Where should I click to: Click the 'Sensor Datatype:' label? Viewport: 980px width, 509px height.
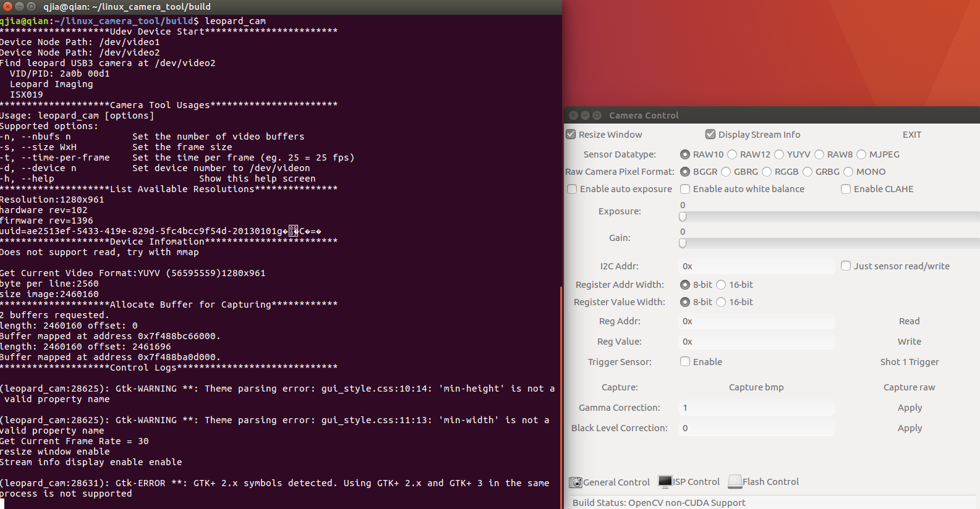click(620, 154)
